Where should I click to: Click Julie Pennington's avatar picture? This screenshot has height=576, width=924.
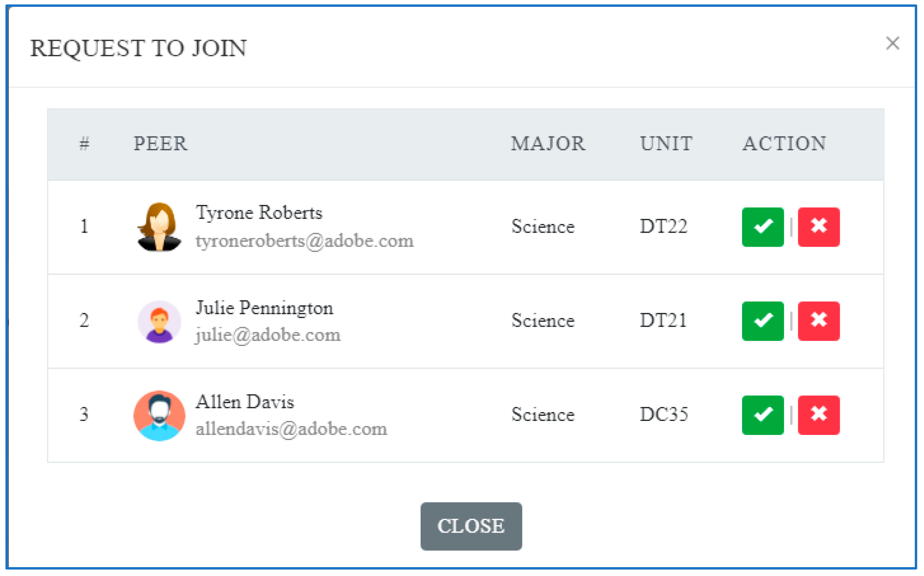coord(159,322)
